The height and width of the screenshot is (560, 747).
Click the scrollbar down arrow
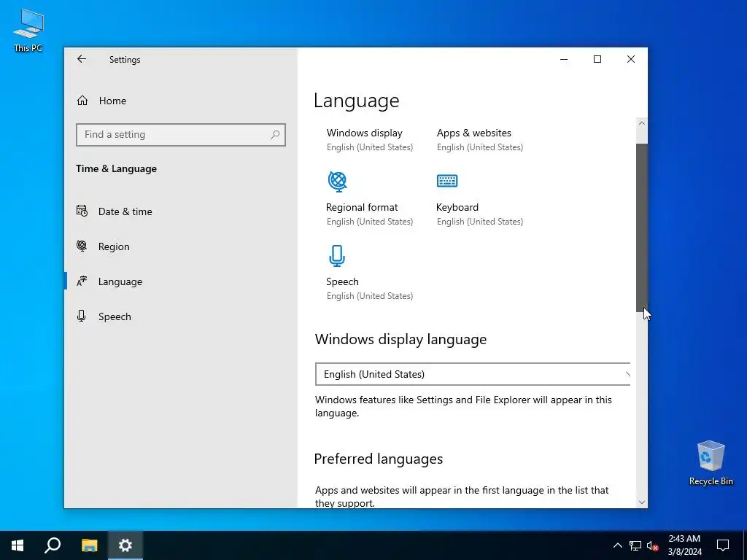(642, 502)
